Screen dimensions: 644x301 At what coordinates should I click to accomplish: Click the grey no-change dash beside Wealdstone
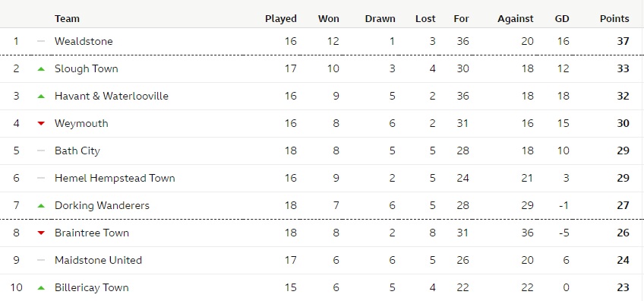tap(41, 41)
